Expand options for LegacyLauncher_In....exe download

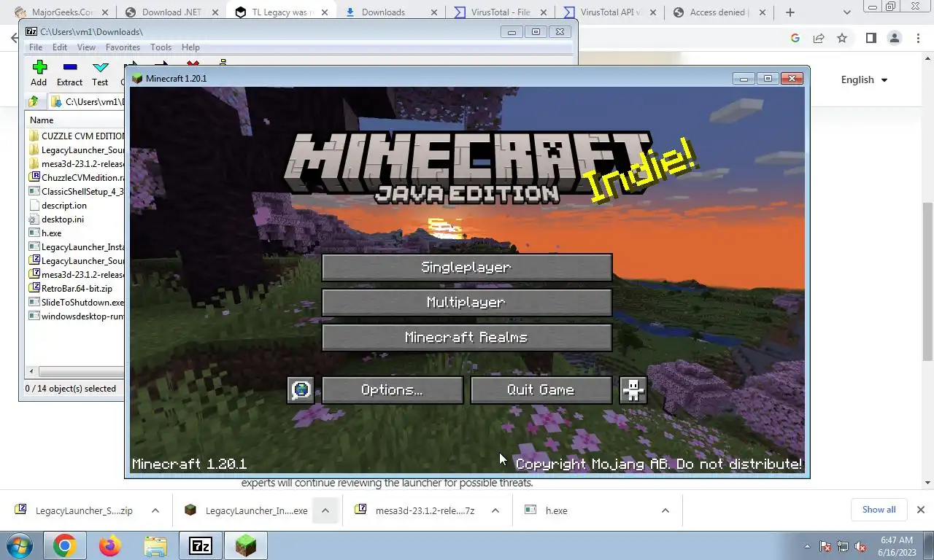325,510
